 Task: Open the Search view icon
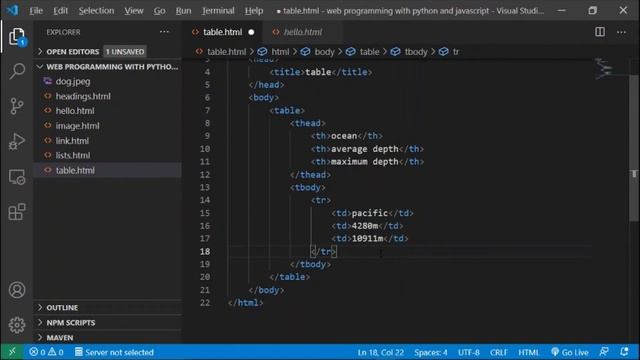(17, 71)
